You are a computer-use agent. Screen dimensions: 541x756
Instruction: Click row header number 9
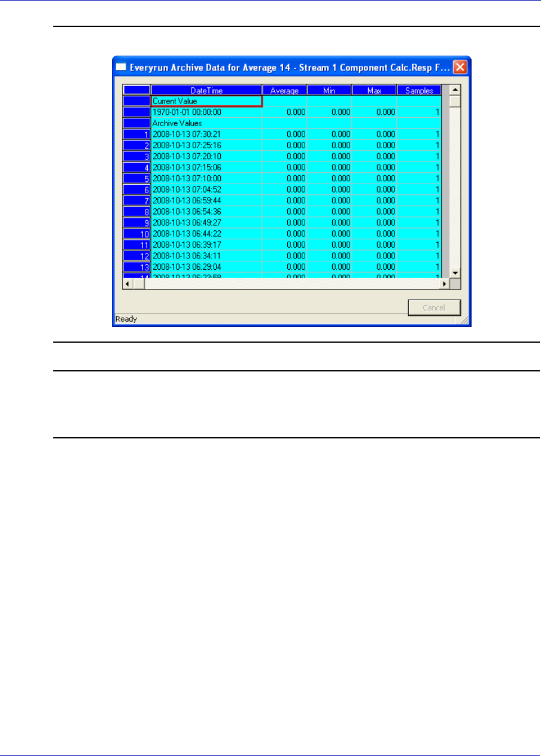click(x=137, y=222)
